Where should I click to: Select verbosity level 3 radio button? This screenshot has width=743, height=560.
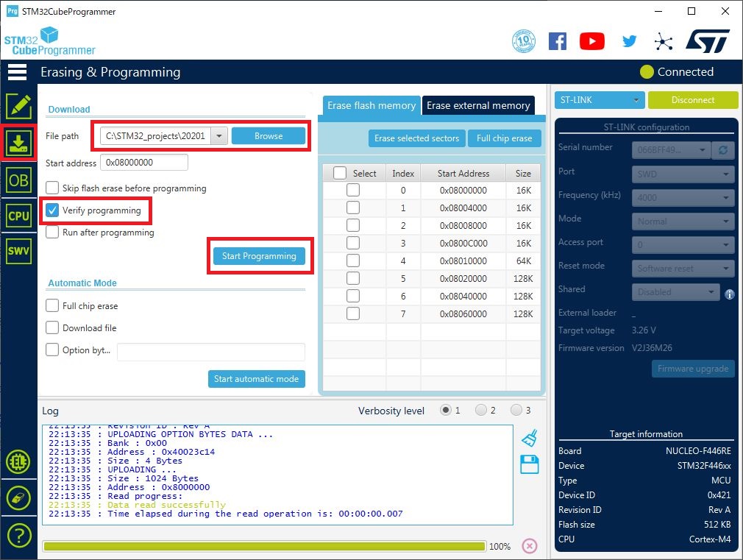pos(516,411)
